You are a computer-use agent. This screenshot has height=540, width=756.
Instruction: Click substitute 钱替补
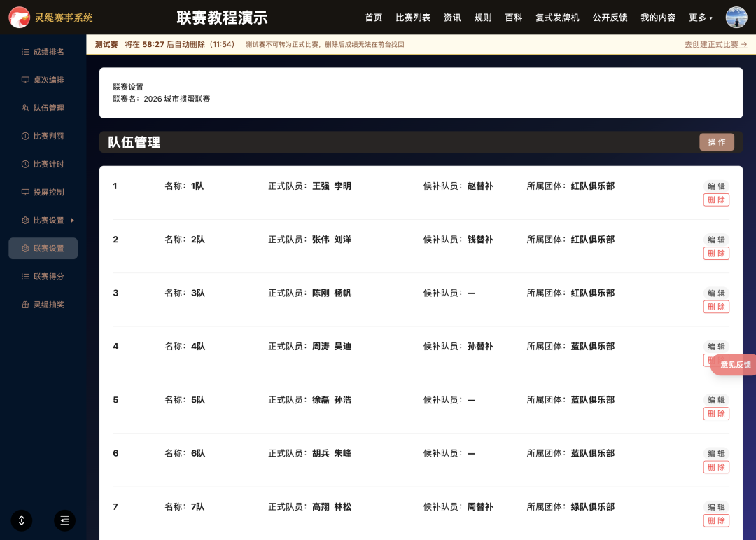coord(480,240)
